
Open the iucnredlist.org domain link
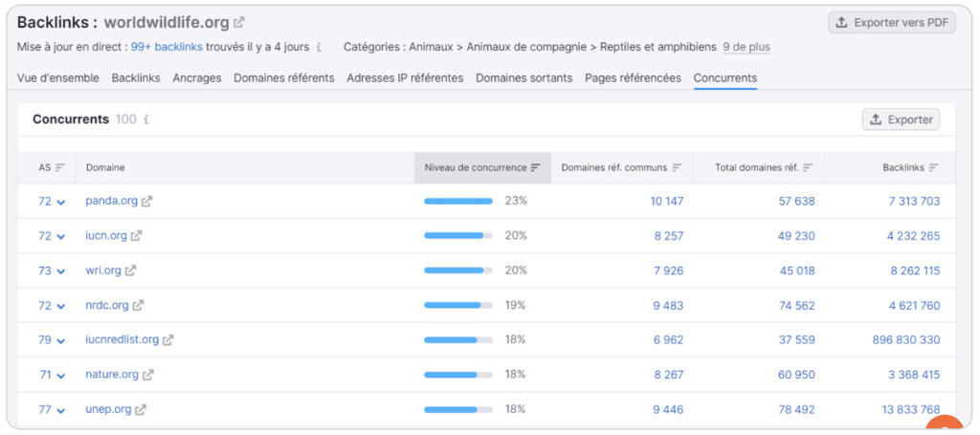click(122, 339)
